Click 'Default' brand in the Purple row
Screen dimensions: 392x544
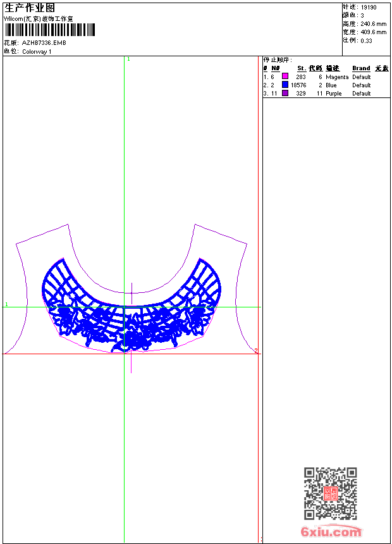[x=362, y=94]
